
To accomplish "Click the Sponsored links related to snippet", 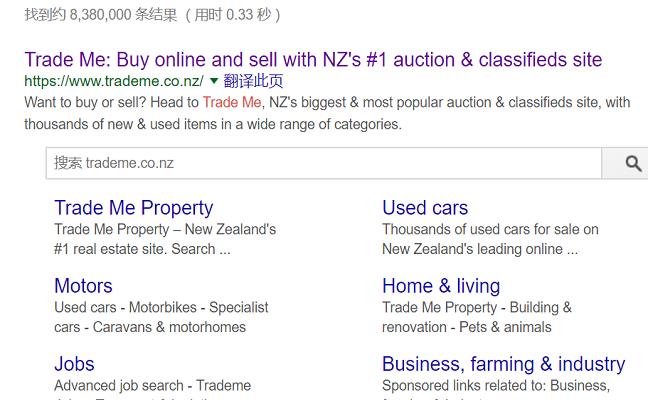I will click(x=495, y=386).
